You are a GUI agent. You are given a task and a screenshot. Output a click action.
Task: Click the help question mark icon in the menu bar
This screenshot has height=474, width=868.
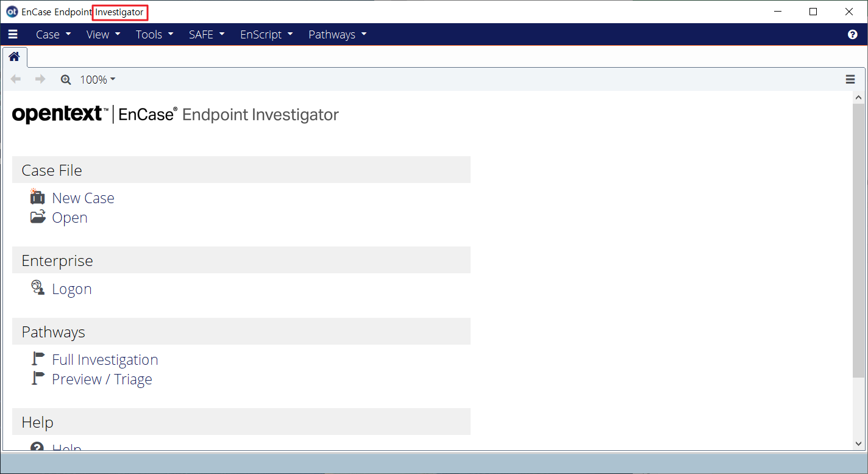(x=853, y=35)
